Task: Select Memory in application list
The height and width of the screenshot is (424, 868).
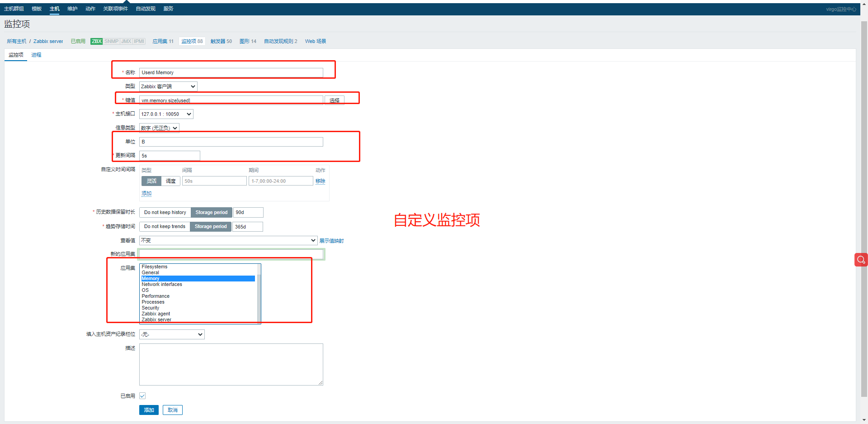Action: 198,279
